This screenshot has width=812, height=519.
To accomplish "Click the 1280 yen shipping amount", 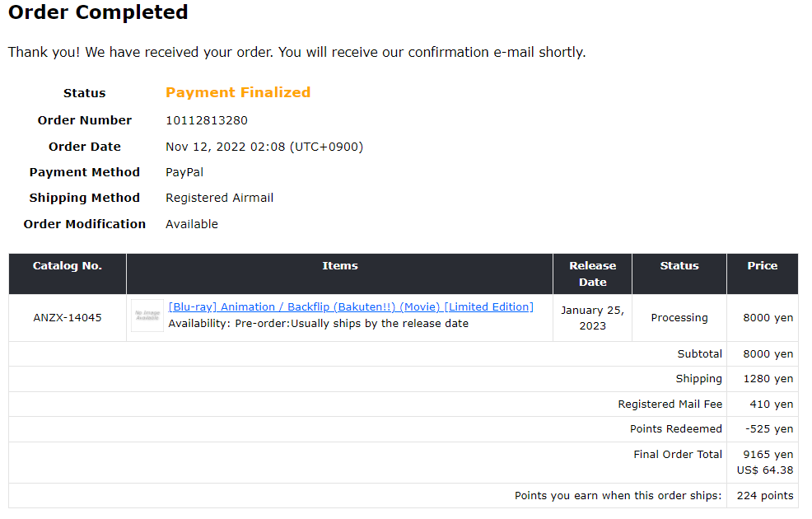I will pyautogui.click(x=772, y=379).
